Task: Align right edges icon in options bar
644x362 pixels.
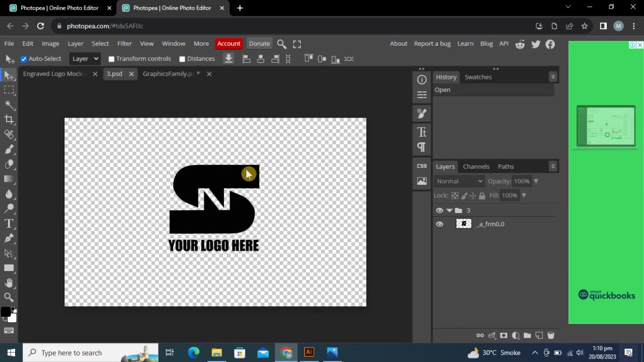Action: [275, 59]
